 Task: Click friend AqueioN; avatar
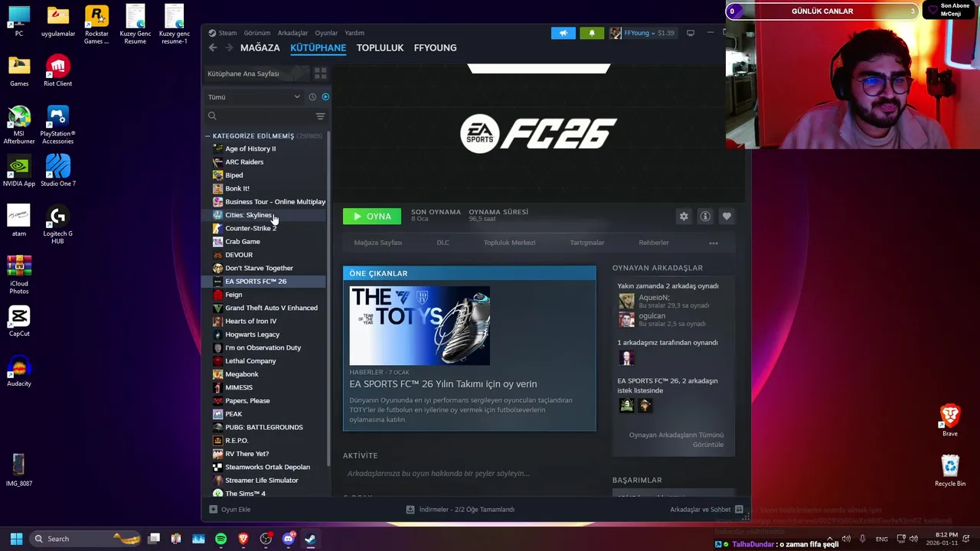click(626, 301)
